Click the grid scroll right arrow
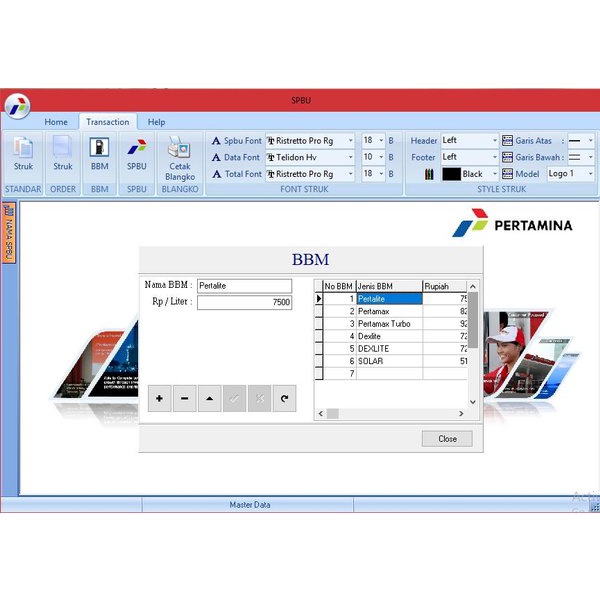The height and width of the screenshot is (600, 600). 461,413
